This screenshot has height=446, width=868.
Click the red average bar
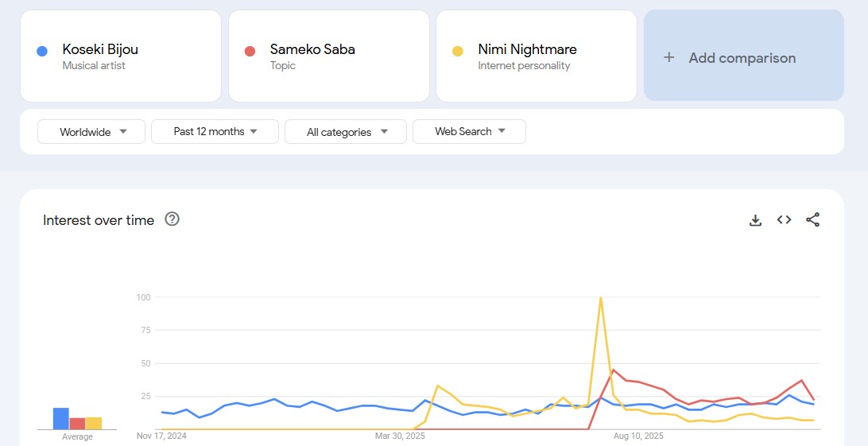77,424
